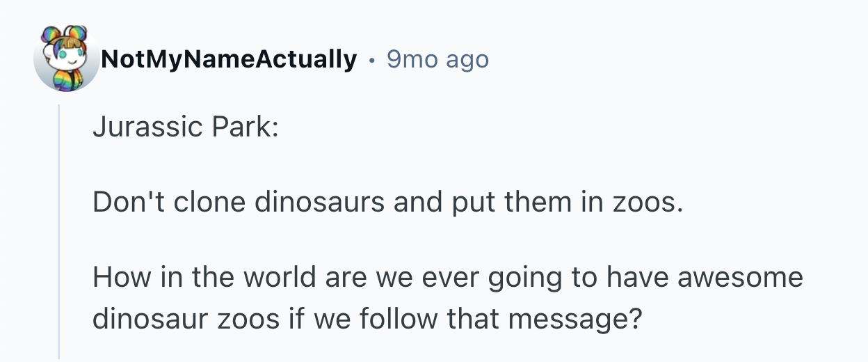Click the word 'clone' in the comment
Viewport: 868px width, 362px height.
[209, 203]
